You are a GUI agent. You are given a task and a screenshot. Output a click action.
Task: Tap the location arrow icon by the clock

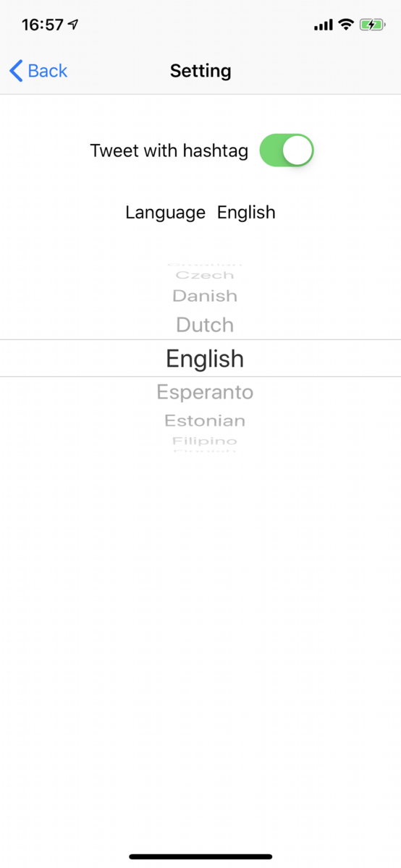coord(73,25)
